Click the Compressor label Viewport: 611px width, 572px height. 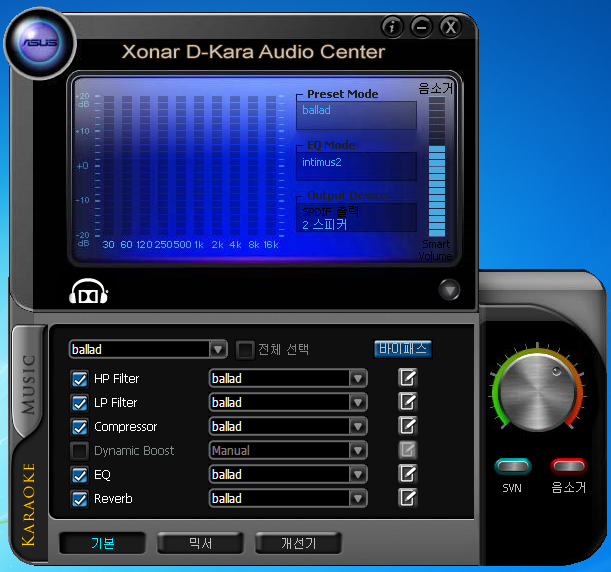coord(125,427)
